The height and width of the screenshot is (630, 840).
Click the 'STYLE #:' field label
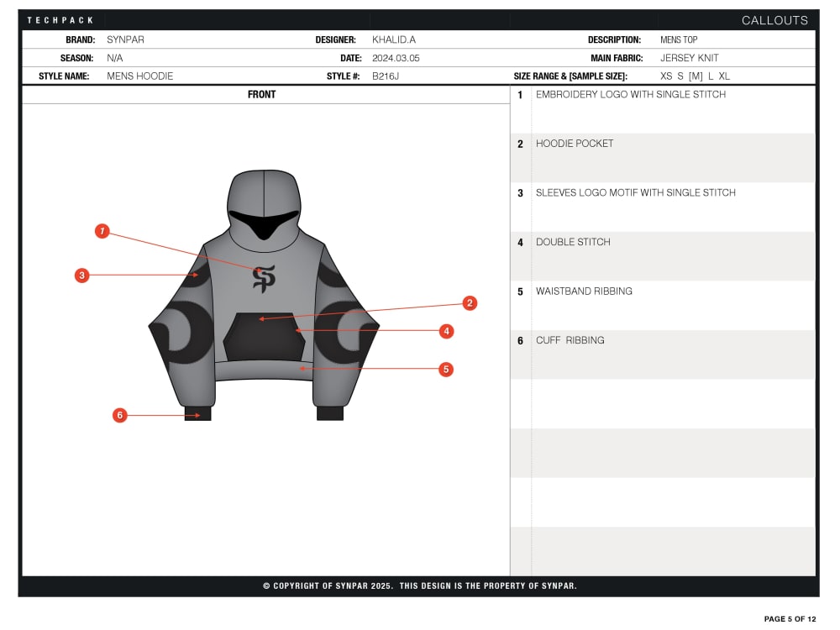(343, 76)
